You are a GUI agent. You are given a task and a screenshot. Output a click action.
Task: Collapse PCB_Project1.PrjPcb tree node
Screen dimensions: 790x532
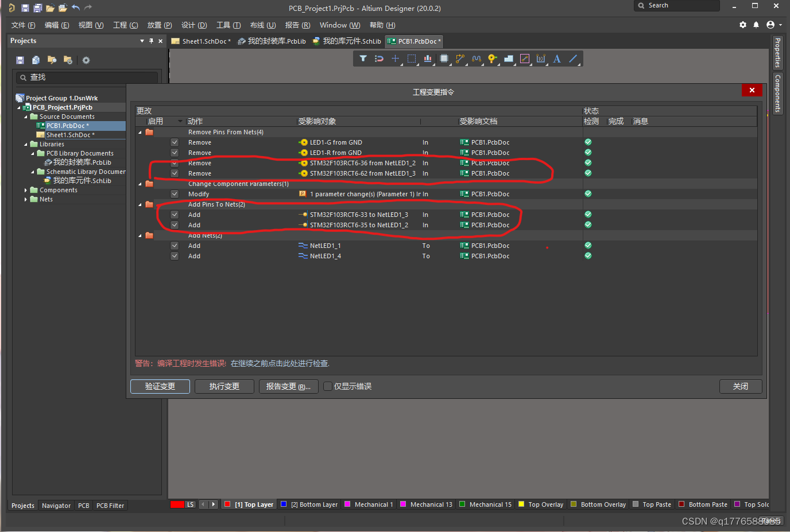pyautogui.click(x=19, y=107)
